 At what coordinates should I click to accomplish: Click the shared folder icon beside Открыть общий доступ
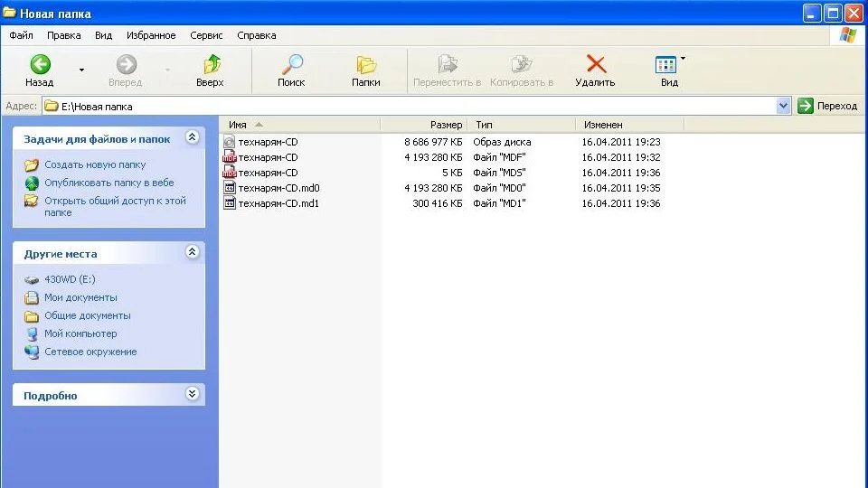coord(32,201)
